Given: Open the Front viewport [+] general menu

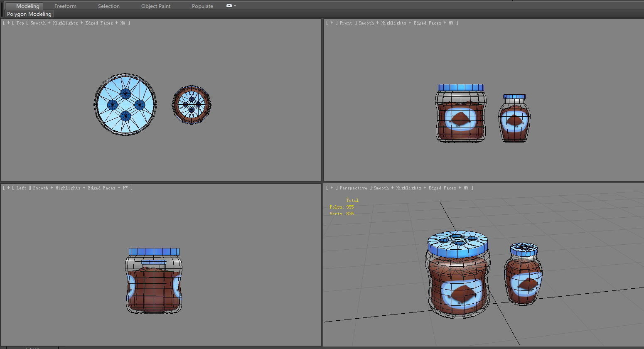Looking at the screenshot, I should tap(332, 23).
